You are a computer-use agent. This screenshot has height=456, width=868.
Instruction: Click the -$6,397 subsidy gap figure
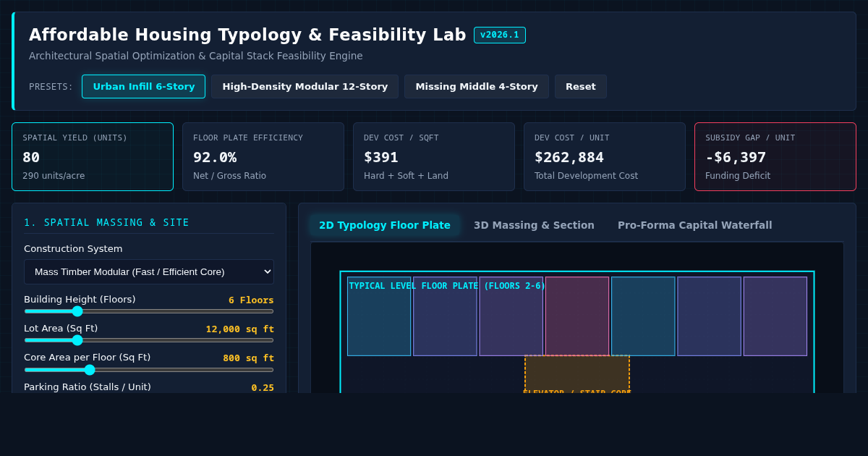pyautogui.click(x=736, y=157)
